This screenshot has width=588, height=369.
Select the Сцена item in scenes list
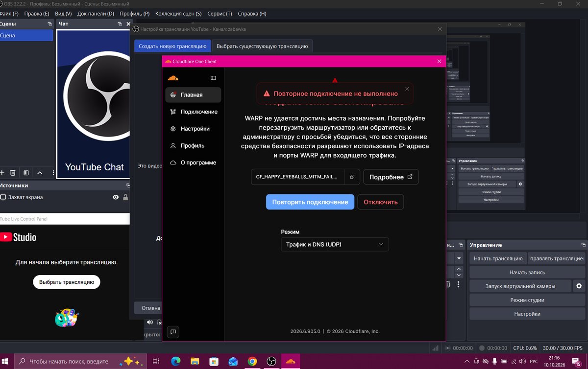point(26,35)
